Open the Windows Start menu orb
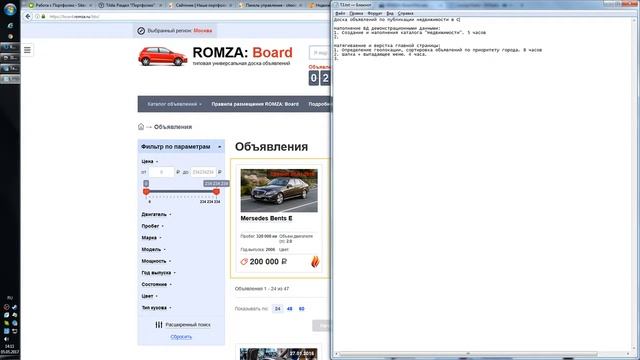This screenshot has width=640, height=360. coord(10,9)
